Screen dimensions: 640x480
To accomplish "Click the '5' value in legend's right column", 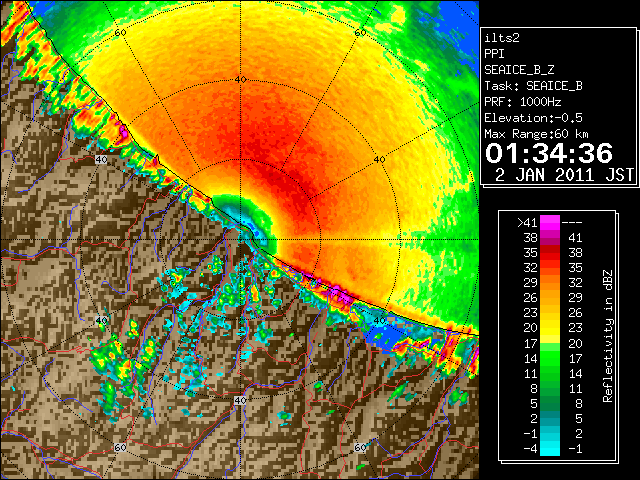I will point(579,419).
